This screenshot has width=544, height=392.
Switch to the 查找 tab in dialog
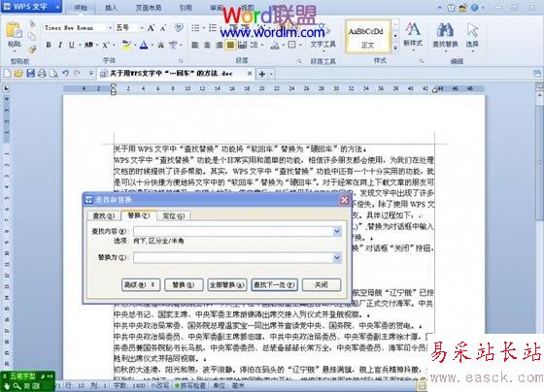point(103,215)
